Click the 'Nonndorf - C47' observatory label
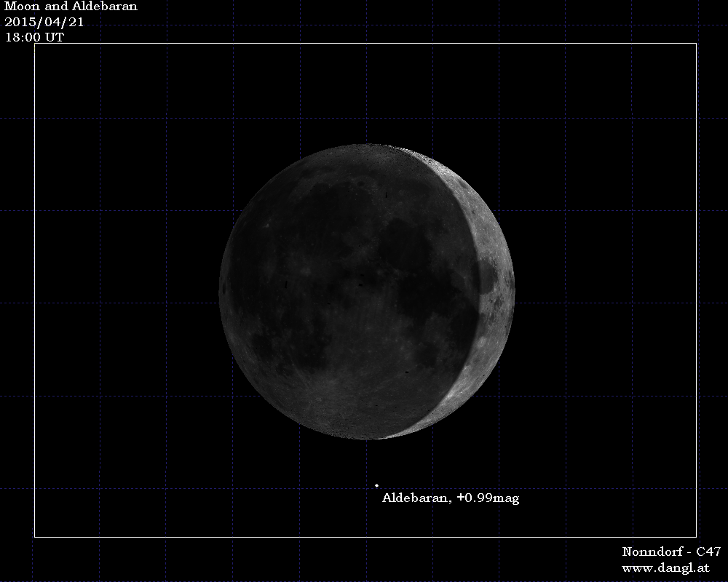The width and height of the screenshot is (728, 582). click(671, 551)
